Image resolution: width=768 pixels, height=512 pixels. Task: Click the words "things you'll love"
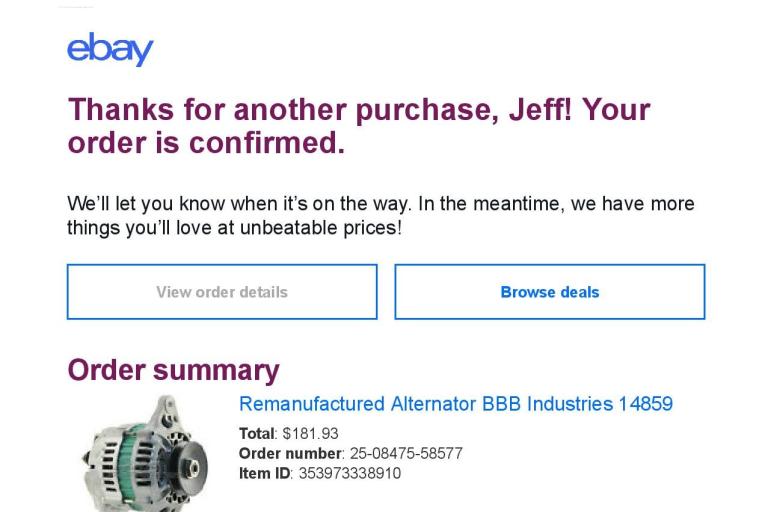coord(138,228)
